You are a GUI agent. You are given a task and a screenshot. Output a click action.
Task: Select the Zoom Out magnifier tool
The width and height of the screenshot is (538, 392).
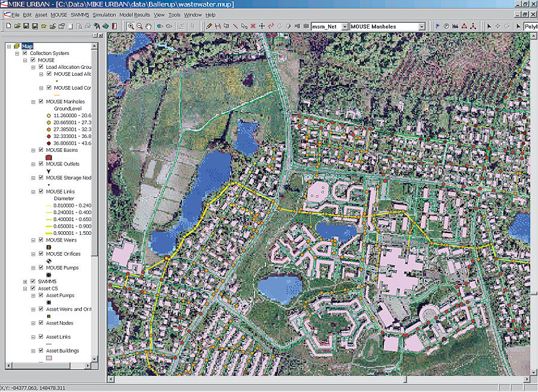(139, 26)
